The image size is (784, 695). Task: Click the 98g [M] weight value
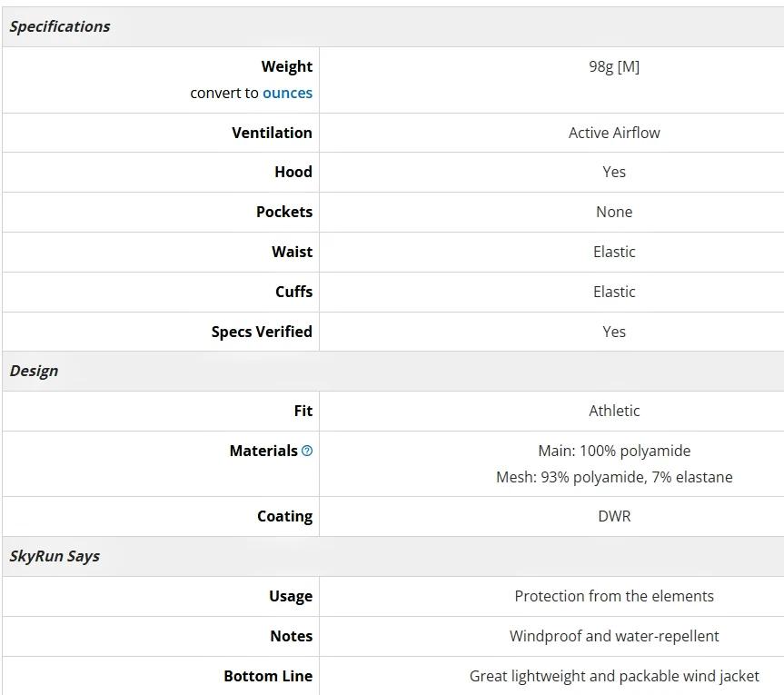coord(614,66)
